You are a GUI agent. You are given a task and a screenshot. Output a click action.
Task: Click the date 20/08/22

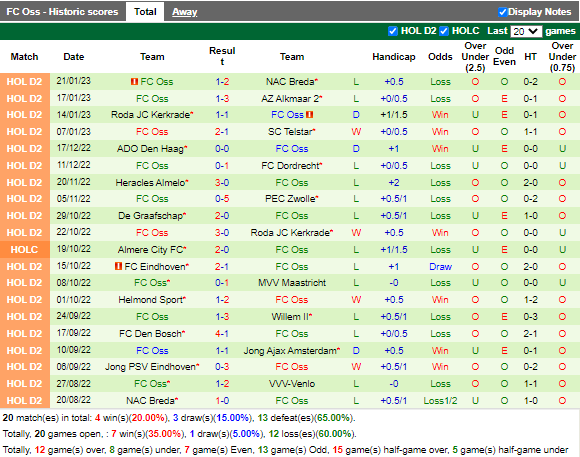[x=74, y=400]
